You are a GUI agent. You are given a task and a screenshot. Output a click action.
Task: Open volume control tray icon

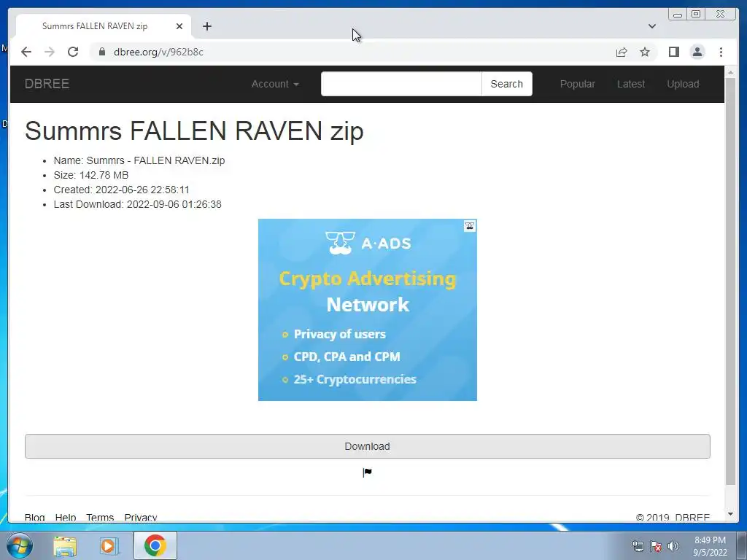tap(673, 546)
